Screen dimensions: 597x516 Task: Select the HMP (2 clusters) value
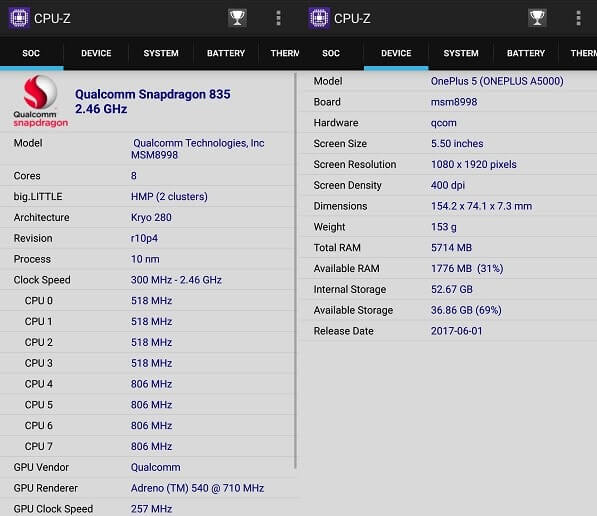[169, 196]
